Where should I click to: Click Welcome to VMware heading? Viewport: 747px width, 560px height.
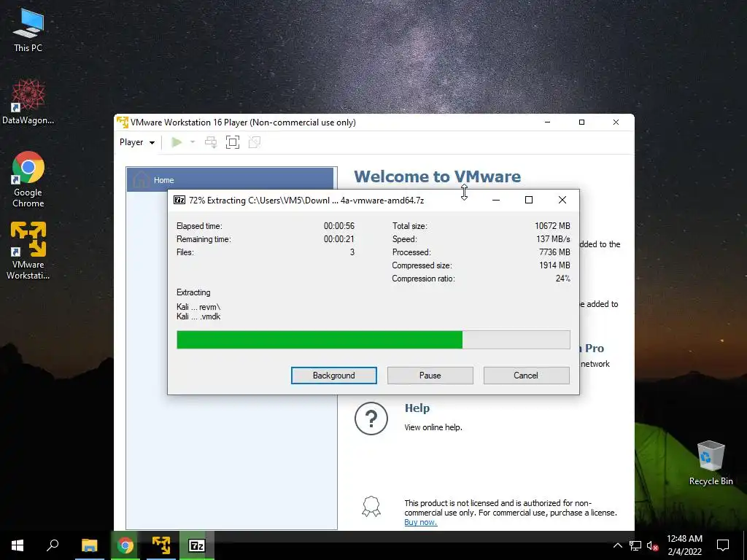438,176
